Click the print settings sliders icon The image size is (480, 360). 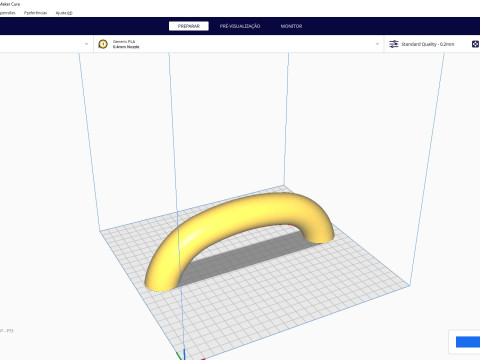(394, 44)
